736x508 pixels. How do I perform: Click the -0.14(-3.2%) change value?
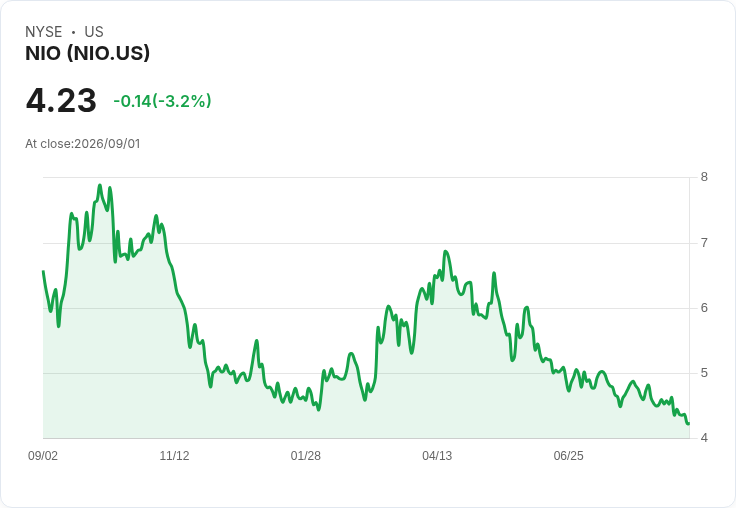(162, 101)
